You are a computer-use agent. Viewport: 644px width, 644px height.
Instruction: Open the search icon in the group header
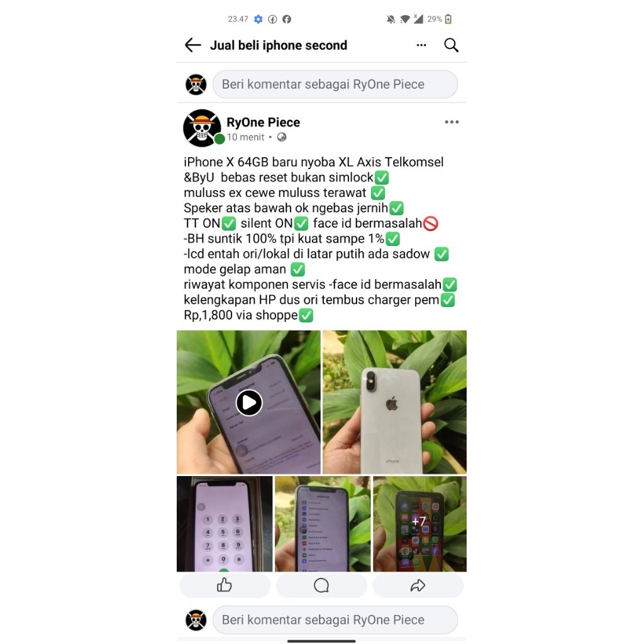pyautogui.click(x=451, y=45)
